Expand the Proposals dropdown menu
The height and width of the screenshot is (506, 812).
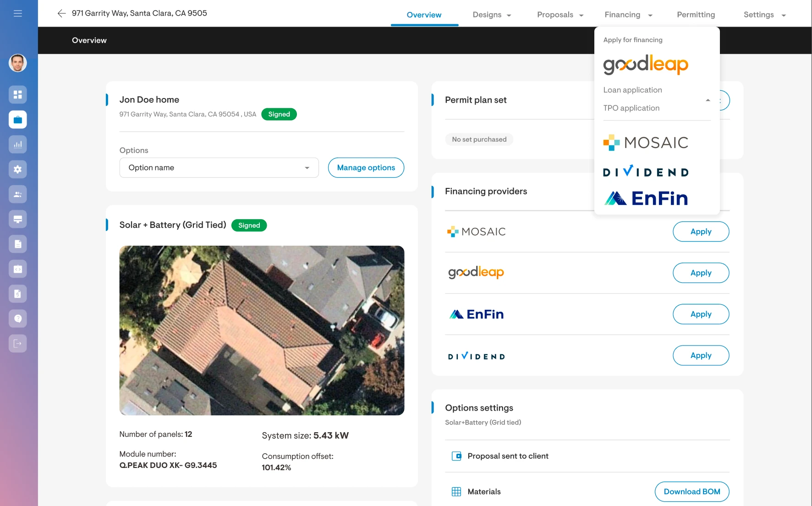click(560, 15)
